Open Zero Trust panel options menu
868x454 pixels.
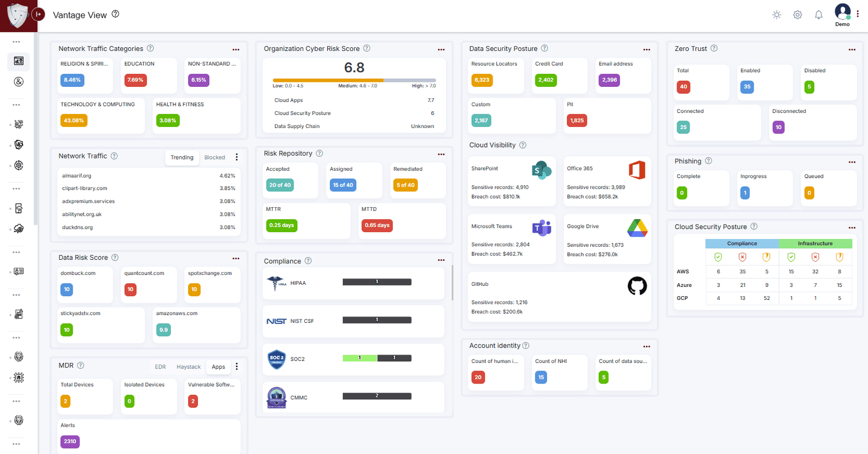(x=852, y=49)
